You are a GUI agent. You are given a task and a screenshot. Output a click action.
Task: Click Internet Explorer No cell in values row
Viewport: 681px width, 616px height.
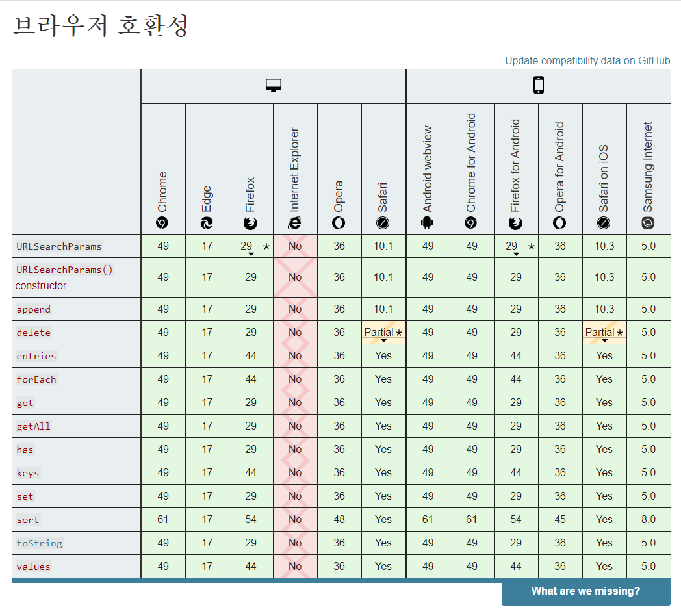coord(295,567)
